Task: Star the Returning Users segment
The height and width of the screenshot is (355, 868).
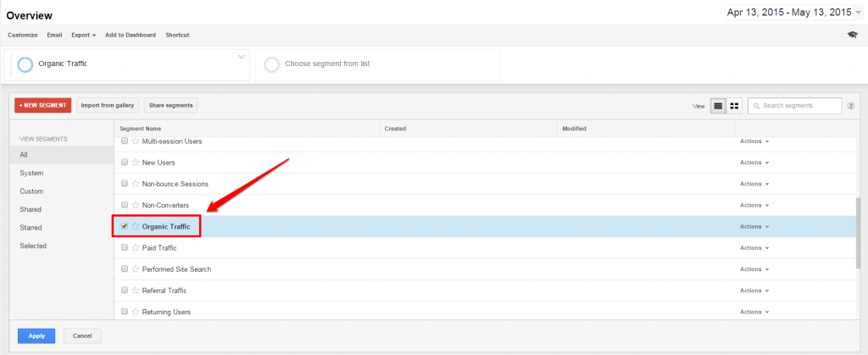Action: (135, 312)
